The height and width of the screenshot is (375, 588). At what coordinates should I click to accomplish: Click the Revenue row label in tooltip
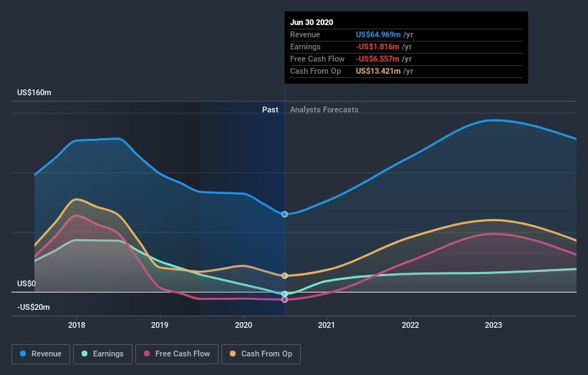click(x=305, y=34)
